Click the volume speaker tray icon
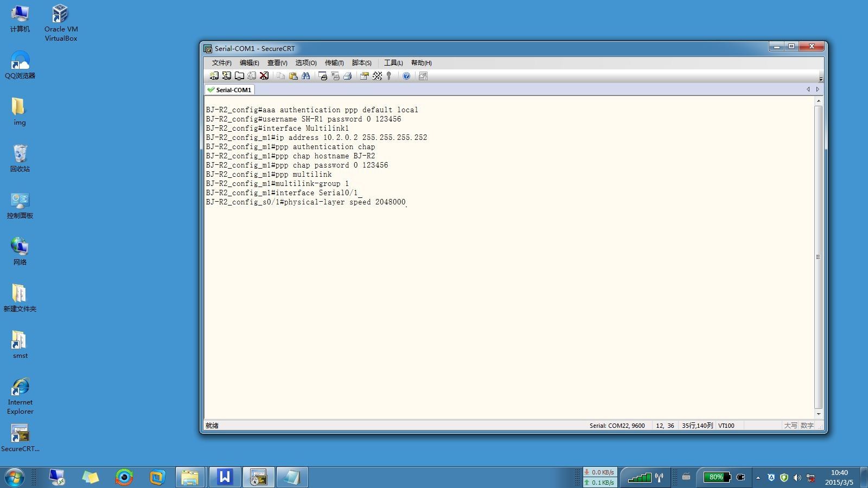The image size is (868, 488). pyautogui.click(x=797, y=478)
